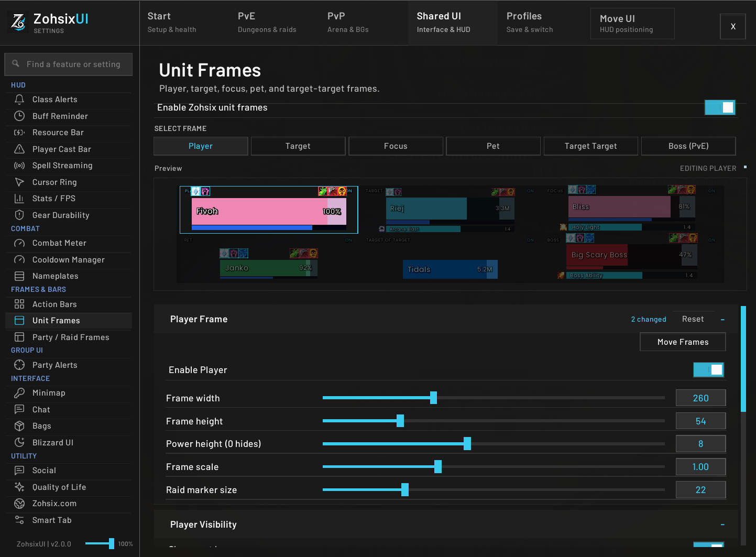Switch to the PvE tab

click(267, 23)
